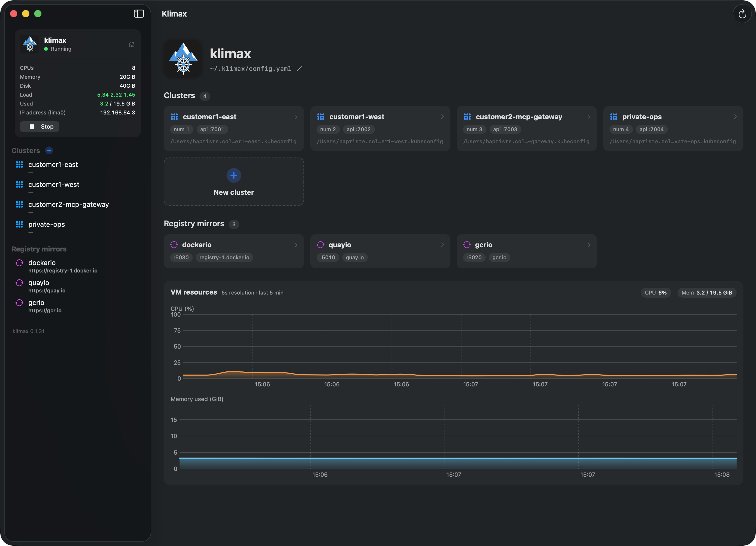Click the https://quay.io URL in sidebar
Image resolution: width=756 pixels, height=546 pixels.
pyautogui.click(x=47, y=291)
